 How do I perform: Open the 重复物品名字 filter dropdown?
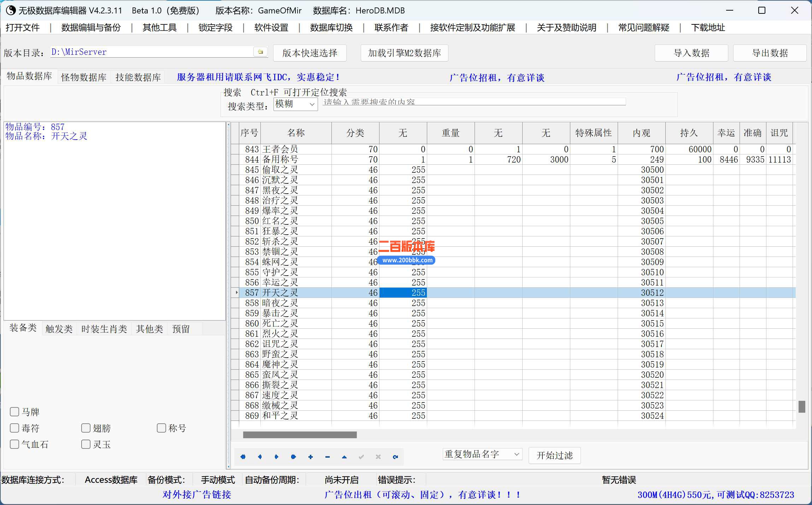(482, 454)
